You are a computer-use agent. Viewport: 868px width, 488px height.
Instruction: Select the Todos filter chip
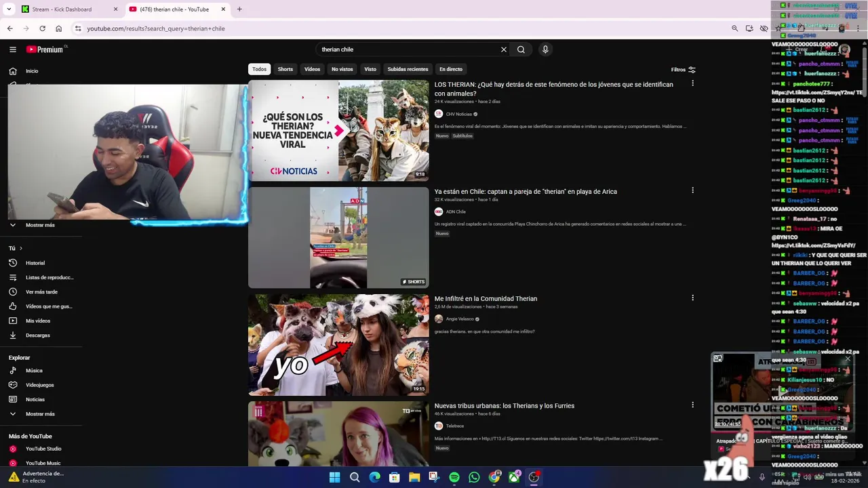tap(260, 69)
